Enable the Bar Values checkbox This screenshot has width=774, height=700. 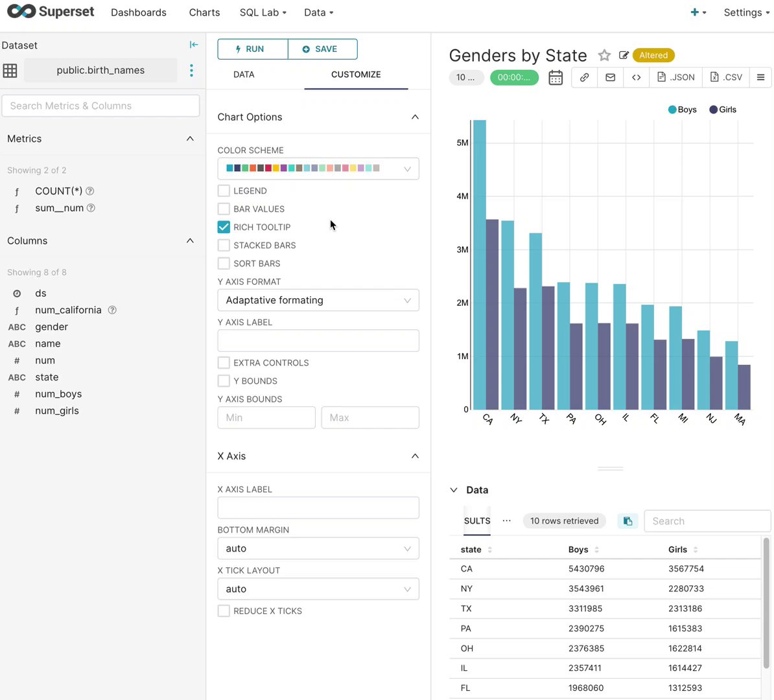224,209
